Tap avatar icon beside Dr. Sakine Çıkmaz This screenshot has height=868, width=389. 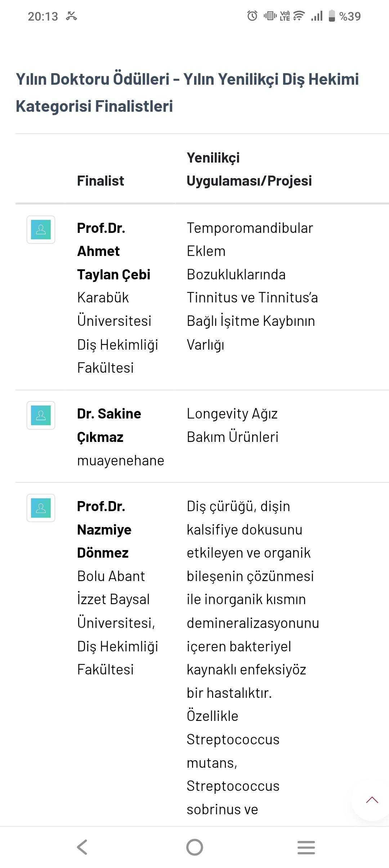(x=41, y=415)
